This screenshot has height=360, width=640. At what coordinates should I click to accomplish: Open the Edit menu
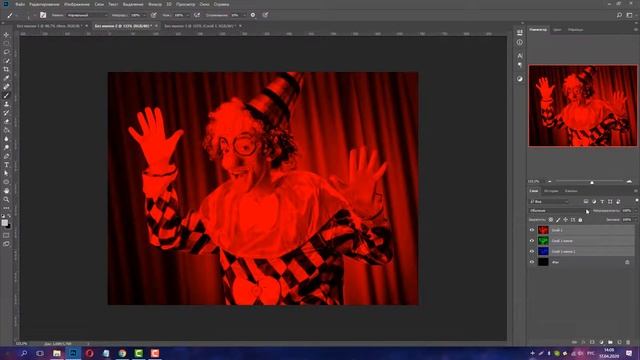[44, 4]
